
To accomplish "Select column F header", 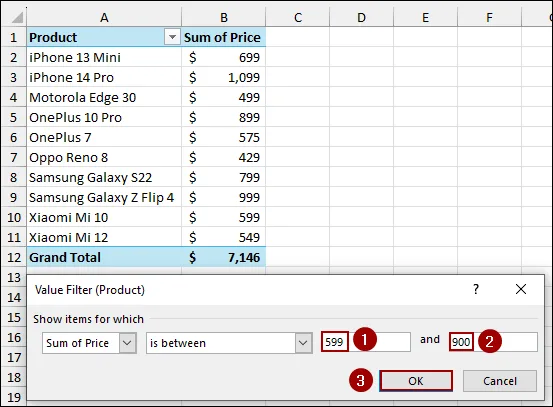I will pyautogui.click(x=489, y=17).
